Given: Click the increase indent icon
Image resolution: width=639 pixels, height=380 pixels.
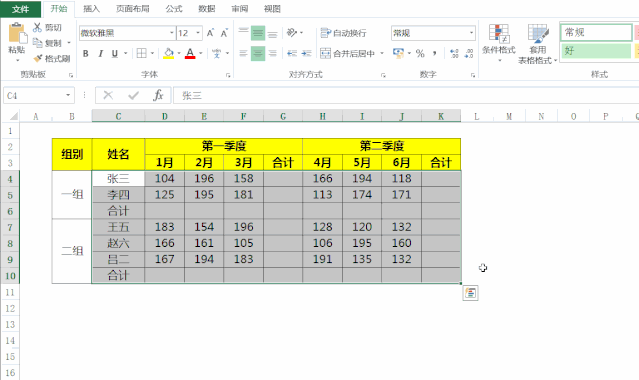Looking at the screenshot, I should click(x=306, y=53).
